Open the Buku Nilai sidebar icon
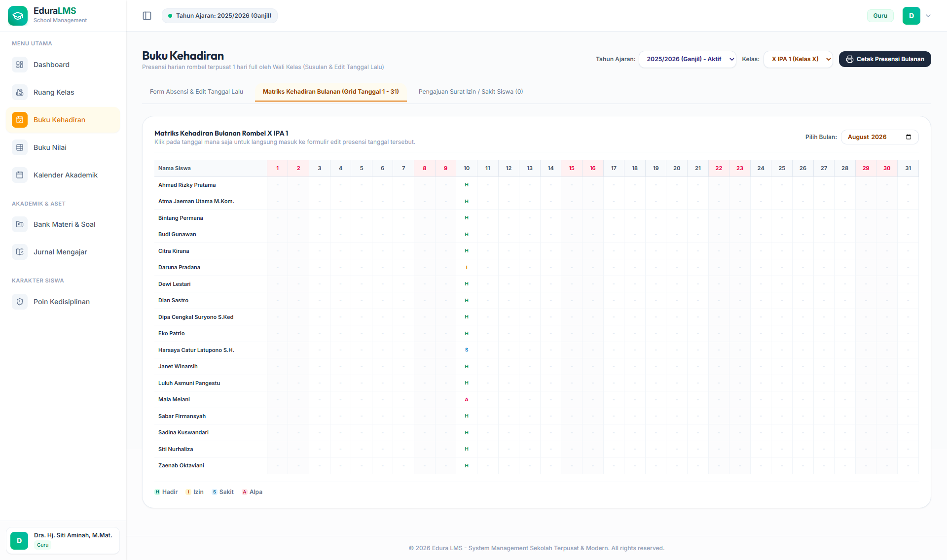The image size is (947, 560). tap(20, 147)
